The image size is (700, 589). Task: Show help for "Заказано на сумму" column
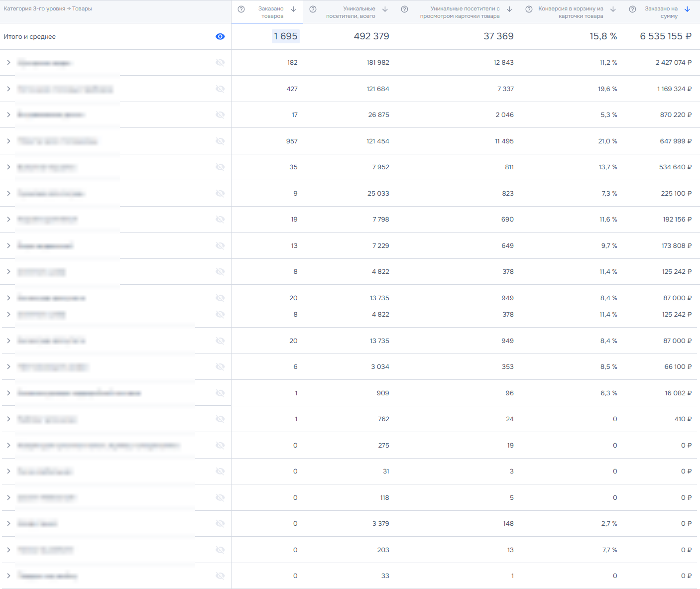[632, 9]
